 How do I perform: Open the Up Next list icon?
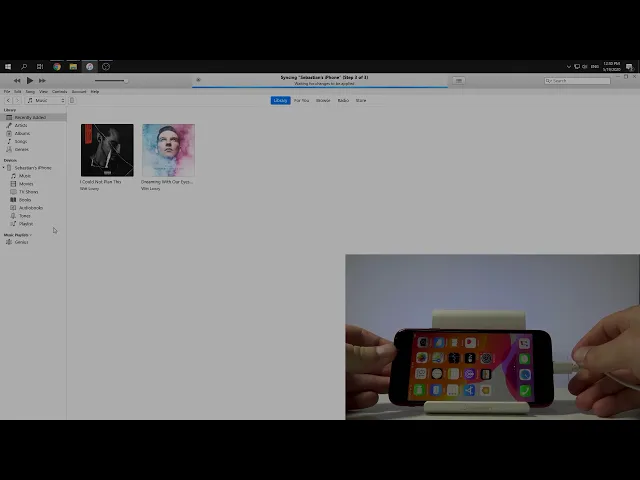coord(459,80)
